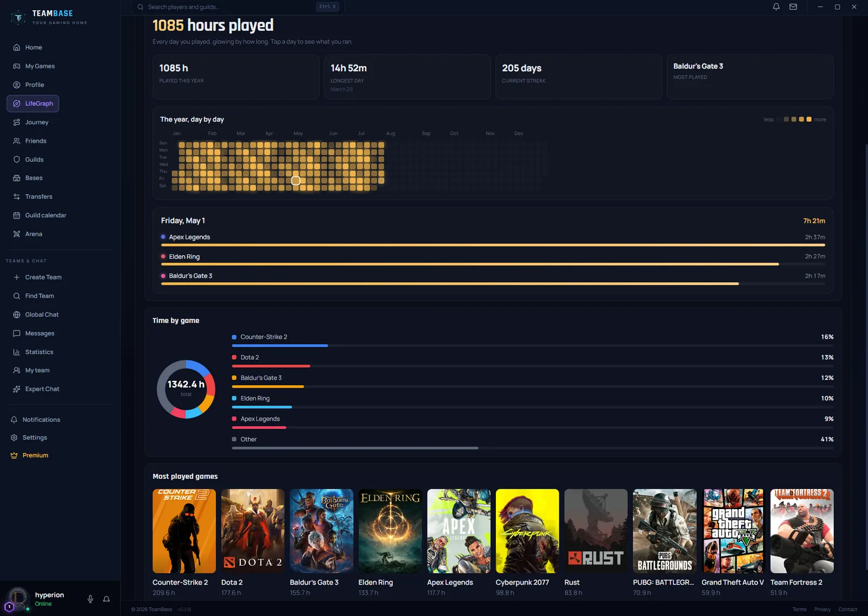The width and height of the screenshot is (868, 616).
Task: Click the Baldur's Gate 3 color dot in Time by game
Action: coord(234,378)
